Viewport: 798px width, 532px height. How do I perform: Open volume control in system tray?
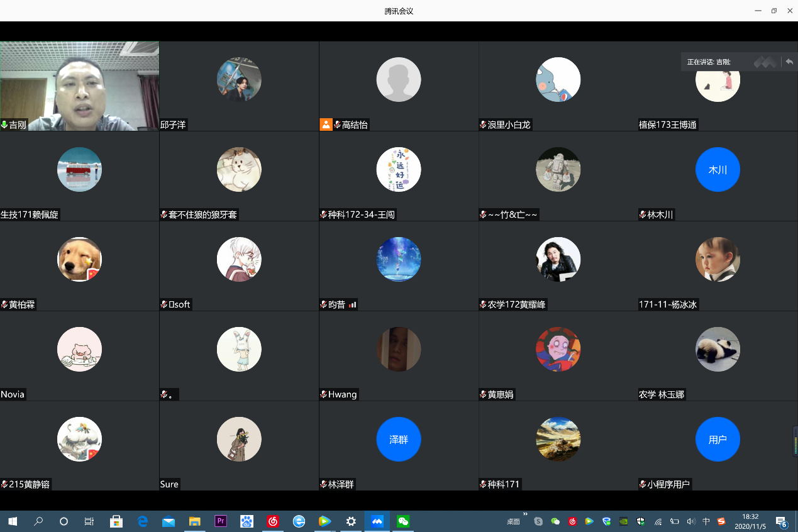[691, 521]
